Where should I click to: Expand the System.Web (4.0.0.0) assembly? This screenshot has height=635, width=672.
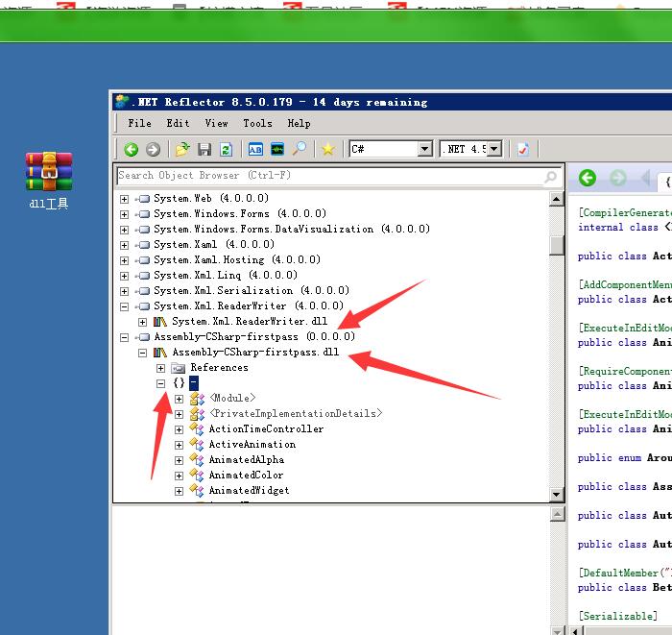tap(125, 199)
